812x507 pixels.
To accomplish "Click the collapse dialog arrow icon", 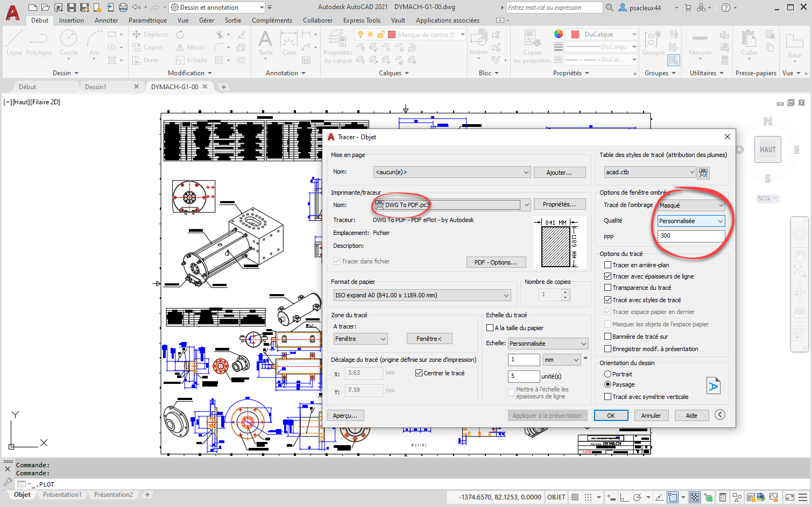I will pyautogui.click(x=720, y=415).
